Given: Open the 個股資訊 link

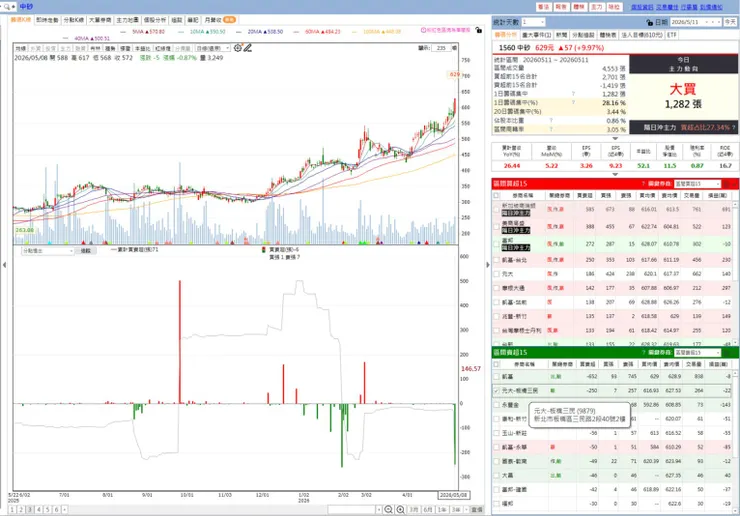Looking at the screenshot, I should coord(642,7).
